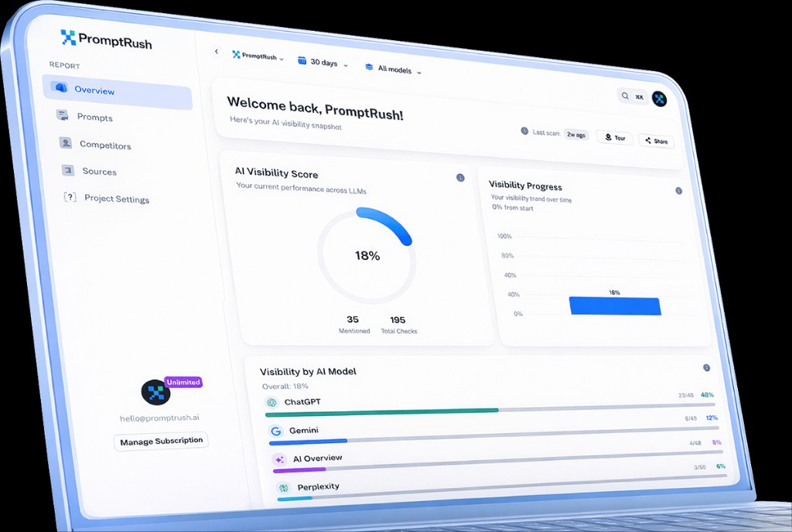This screenshot has width=792, height=532.
Task: Click the Gemini Google icon
Action: click(276, 431)
